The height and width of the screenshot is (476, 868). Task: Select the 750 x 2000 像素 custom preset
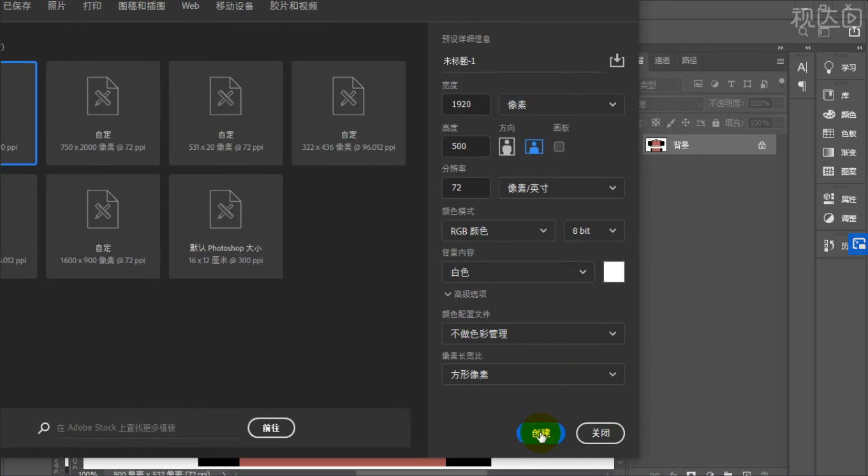[x=103, y=113]
